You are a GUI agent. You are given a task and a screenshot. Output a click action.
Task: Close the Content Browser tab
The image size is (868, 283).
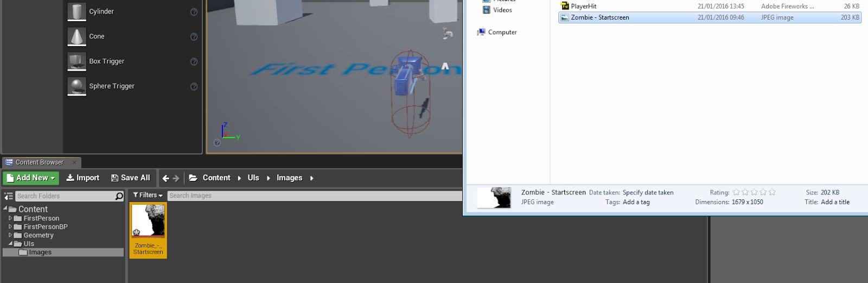[75, 162]
